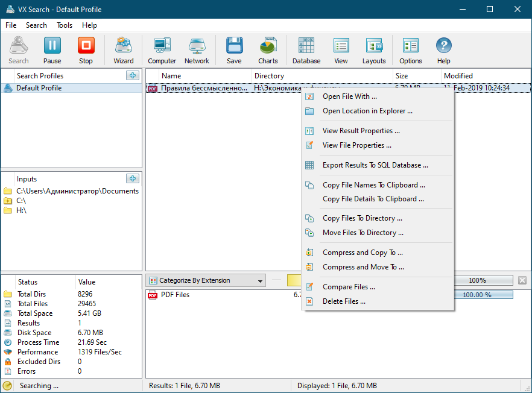Screen dimensions: 532x393
Task: Click the Total Files status row
Action: pos(72,304)
